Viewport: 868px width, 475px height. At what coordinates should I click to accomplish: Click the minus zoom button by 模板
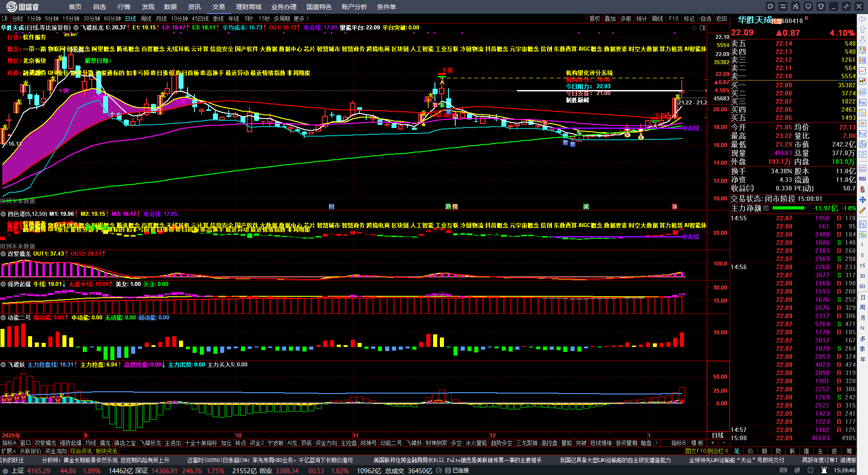[x=724, y=443]
